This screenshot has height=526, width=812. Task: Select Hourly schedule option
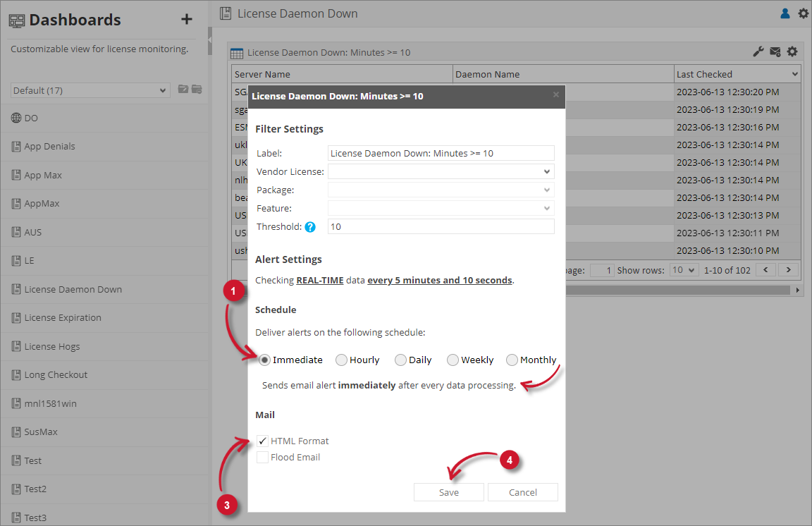pyautogui.click(x=341, y=360)
